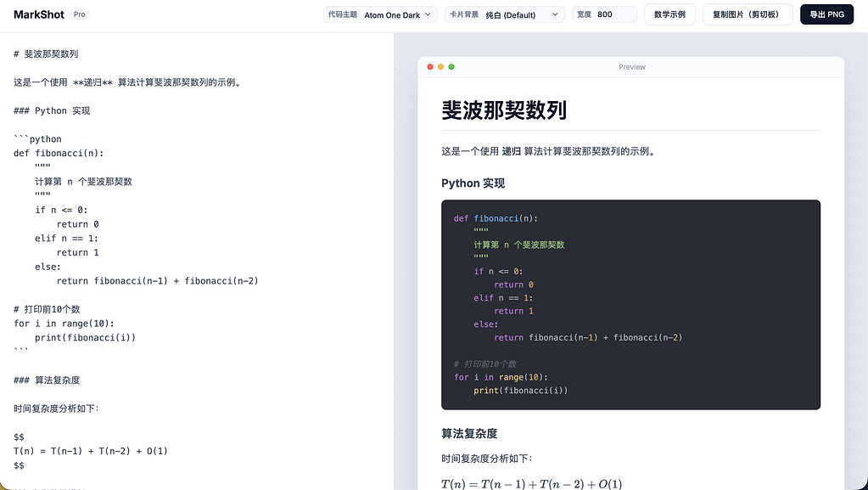This screenshot has height=490, width=868.
Task: Click the 'return fibonacci(n-1) + fibonacci(n-2)' editor line
Action: 157,280
